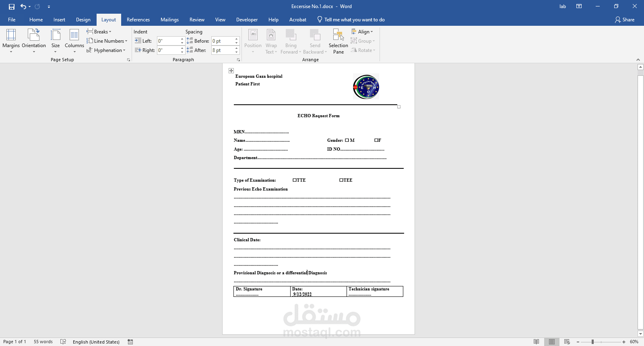Viewport: 644px width, 346px height.
Task: Open the Design tab
Action: pos(83,19)
